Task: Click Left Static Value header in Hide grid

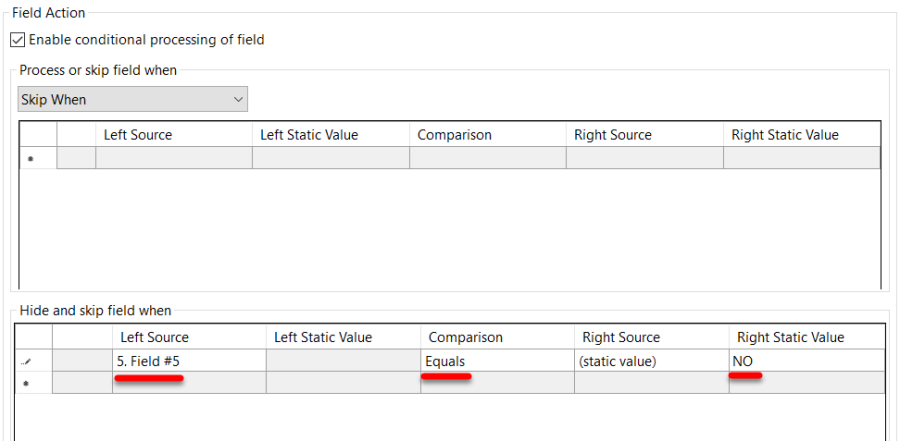Action: pyautogui.click(x=343, y=337)
